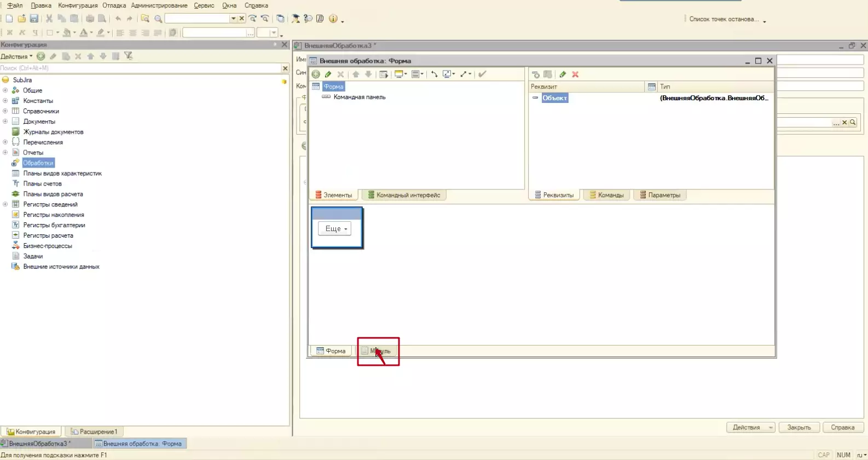Click the New document icon in the main toolbar
The height and width of the screenshot is (460, 868).
click(9, 19)
